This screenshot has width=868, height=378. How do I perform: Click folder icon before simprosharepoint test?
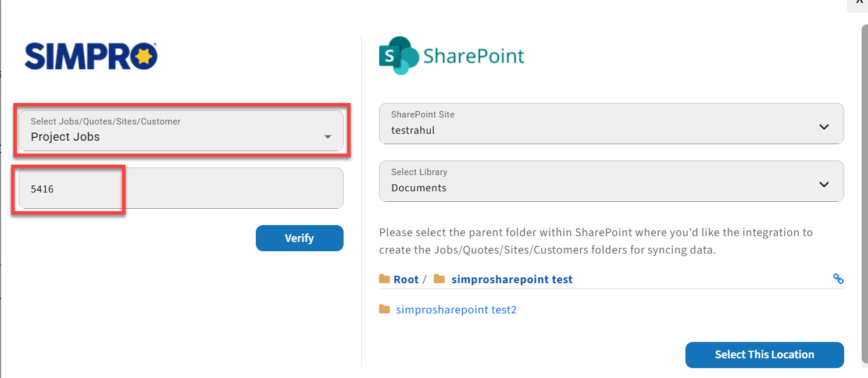(440, 279)
